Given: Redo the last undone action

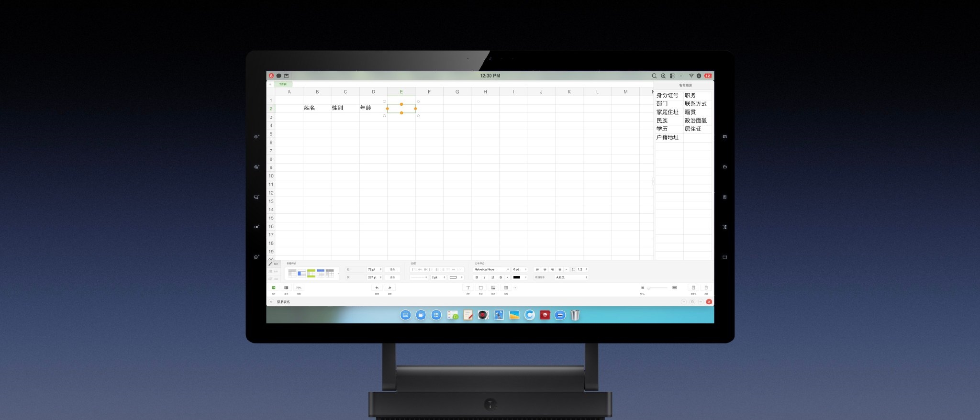Looking at the screenshot, I should [x=390, y=288].
